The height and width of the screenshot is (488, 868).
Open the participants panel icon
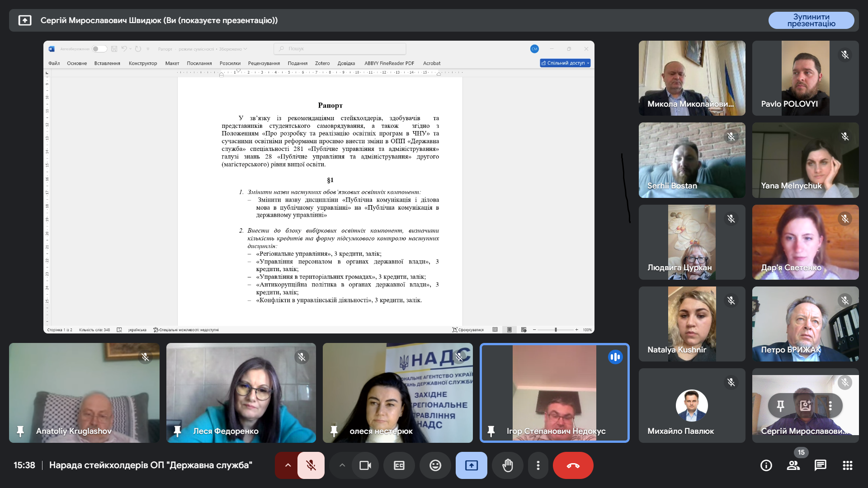pos(793,465)
